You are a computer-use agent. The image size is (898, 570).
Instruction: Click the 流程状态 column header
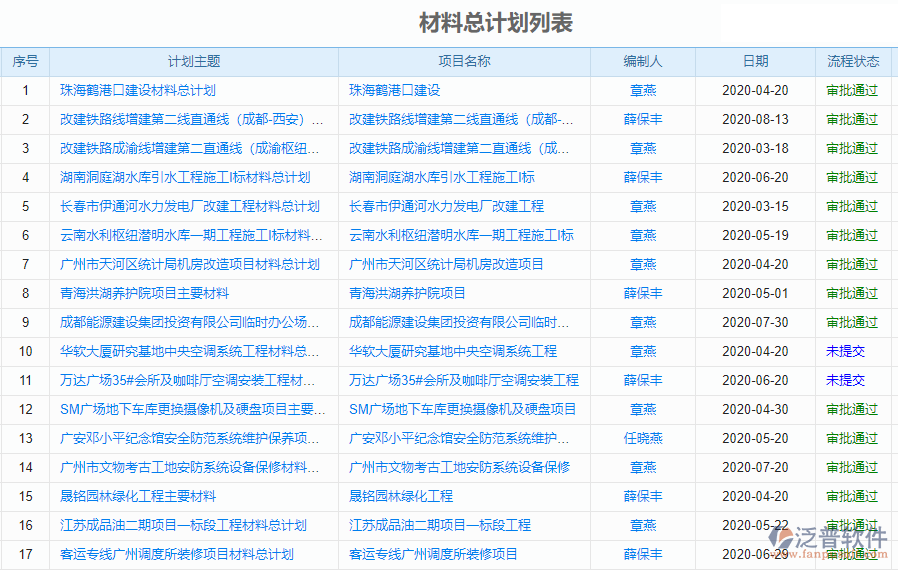pos(852,61)
